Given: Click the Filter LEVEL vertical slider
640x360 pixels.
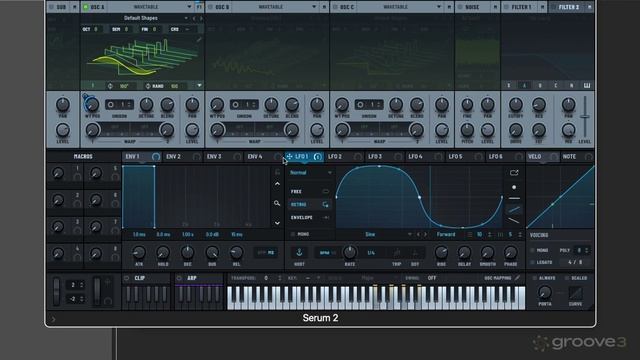Looking at the screenshot, I should point(585,117).
